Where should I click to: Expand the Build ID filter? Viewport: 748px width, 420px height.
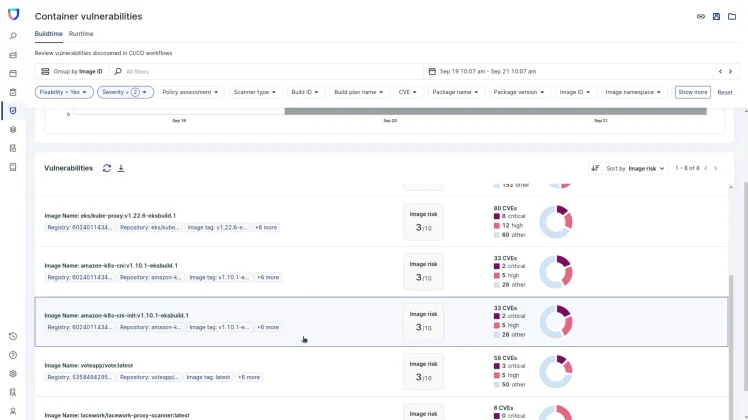click(x=305, y=92)
